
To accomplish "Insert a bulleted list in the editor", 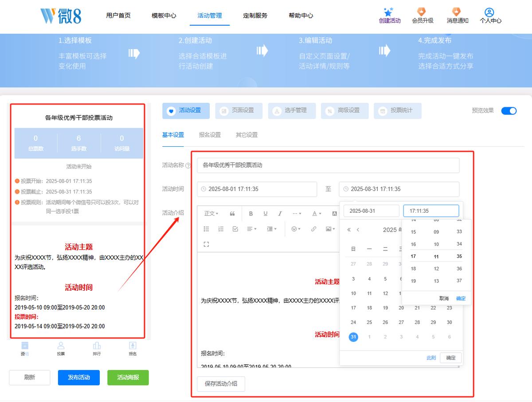I will [x=206, y=229].
